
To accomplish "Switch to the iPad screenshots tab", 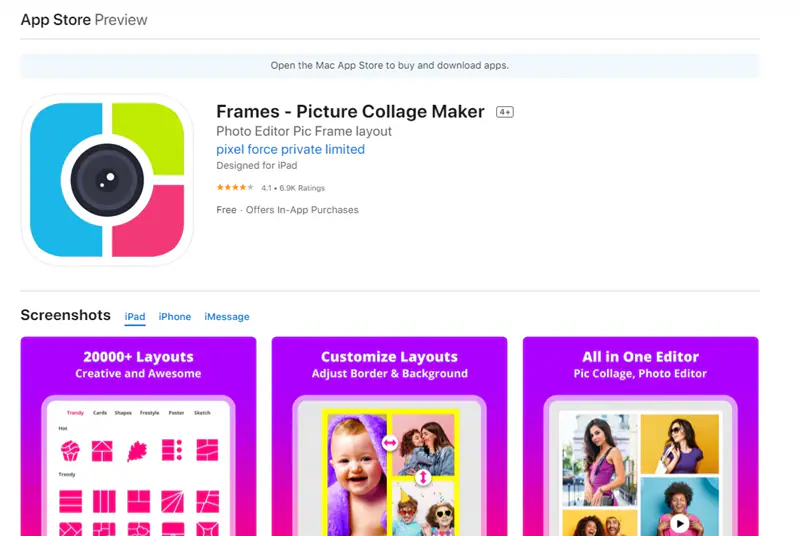I will (135, 317).
